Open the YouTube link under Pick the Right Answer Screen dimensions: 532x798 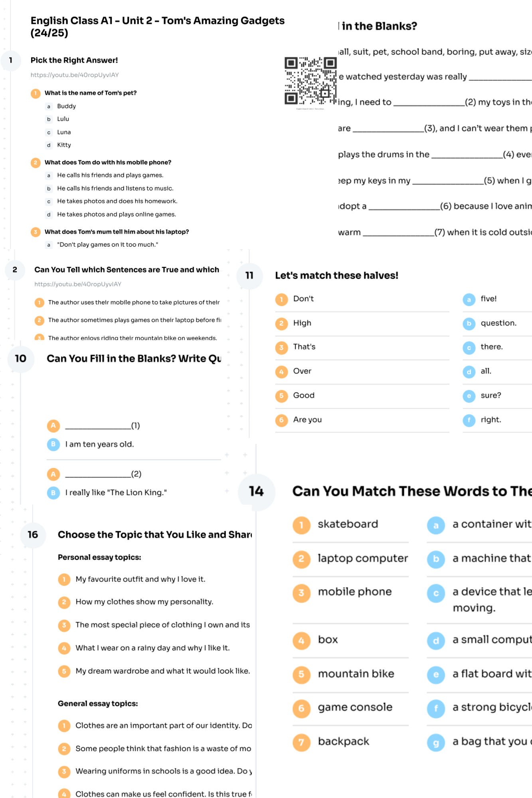75,75
